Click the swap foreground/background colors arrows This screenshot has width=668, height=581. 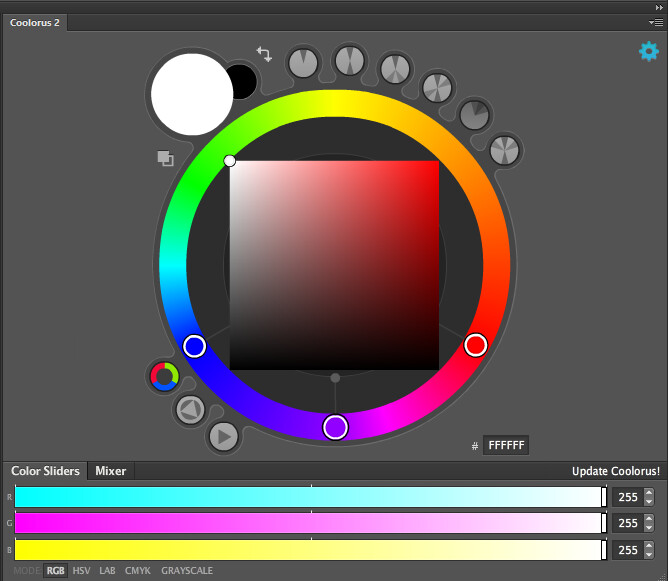pyautogui.click(x=264, y=54)
